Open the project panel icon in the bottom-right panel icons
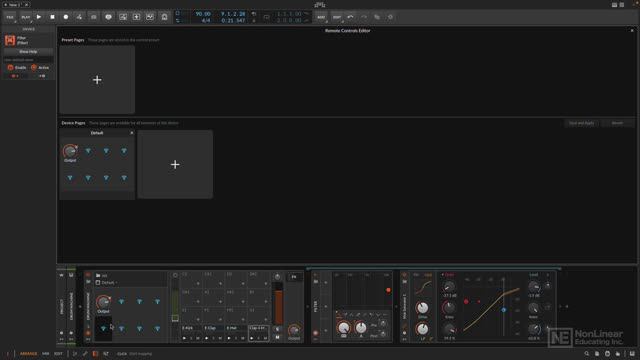 click(607, 354)
